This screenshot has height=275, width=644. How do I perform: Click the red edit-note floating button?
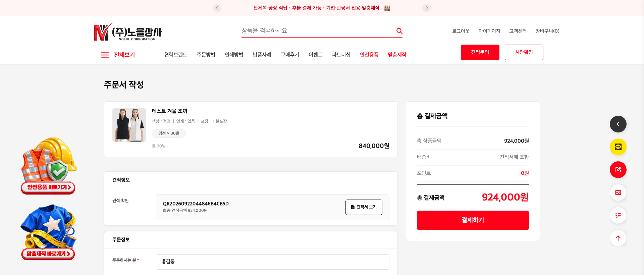pyautogui.click(x=618, y=170)
